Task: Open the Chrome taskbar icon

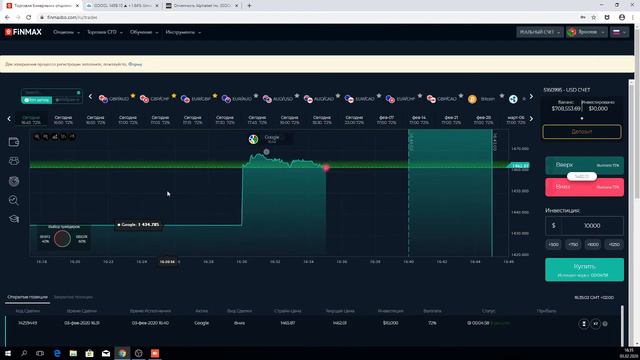Action: (x=122, y=353)
